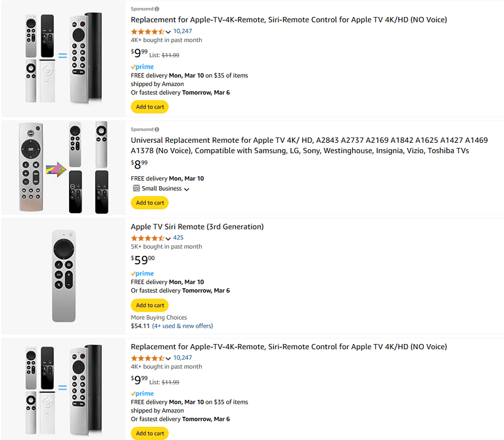This screenshot has width=504, height=440.
Task: Open the 10,247 reviews link on the first listing
Action: [x=183, y=31]
